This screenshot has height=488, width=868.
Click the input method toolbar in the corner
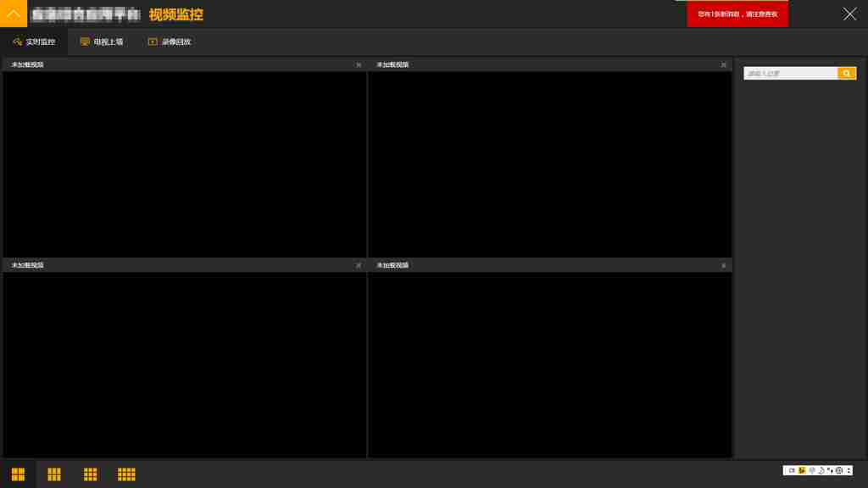[817, 470]
